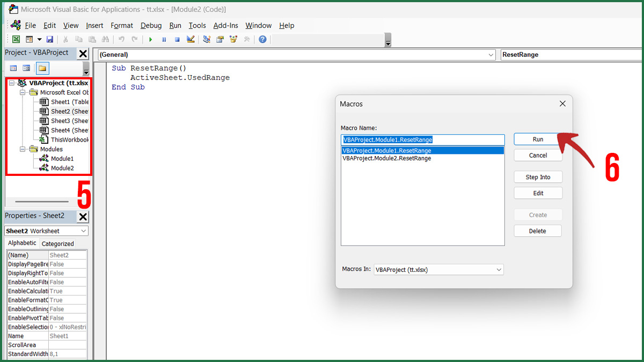Click blue Help question mark icon
This screenshot has height=362, width=644.
[x=262, y=39]
